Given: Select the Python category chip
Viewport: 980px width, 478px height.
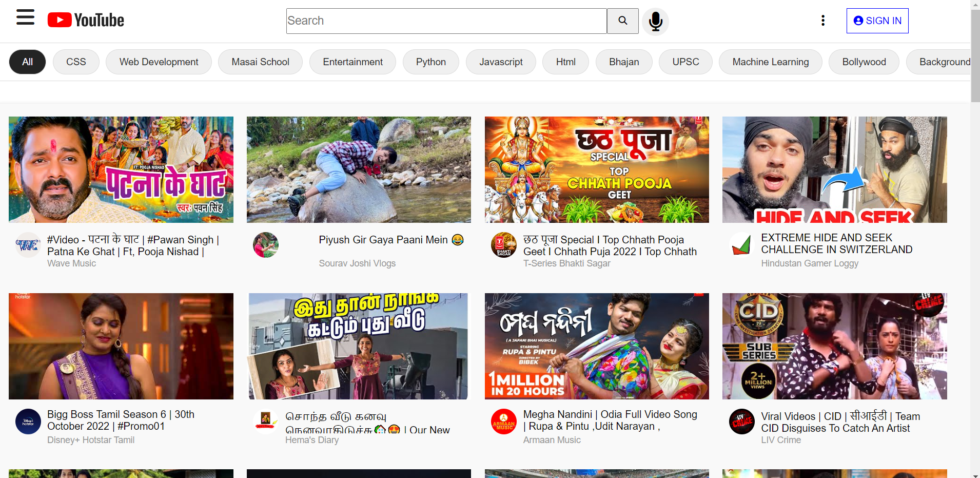Looking at the screenshot, I should click(x=430, y=62).
